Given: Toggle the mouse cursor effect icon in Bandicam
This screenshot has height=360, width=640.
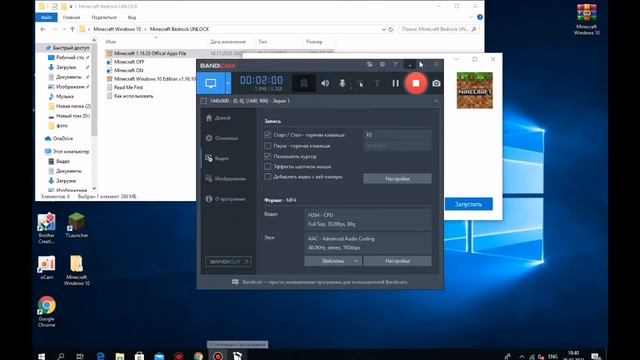Looking at the screenshot, I should 360,83.
